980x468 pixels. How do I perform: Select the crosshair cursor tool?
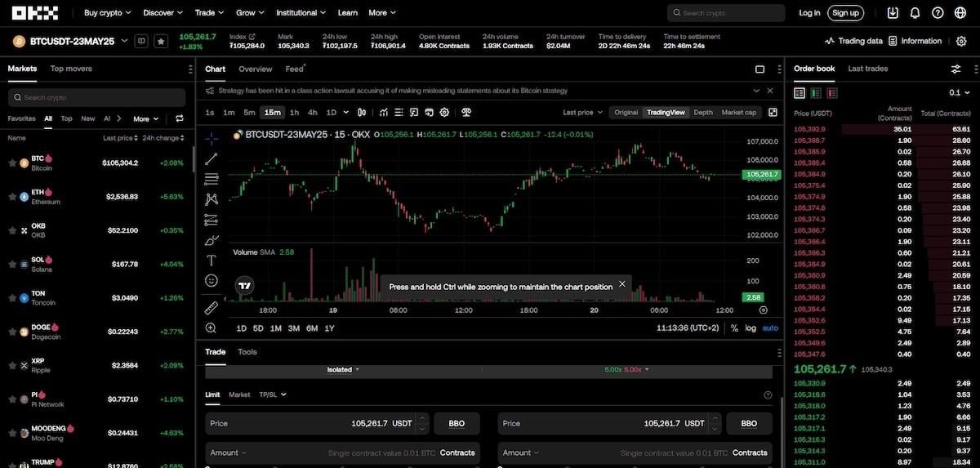[212, 138]
